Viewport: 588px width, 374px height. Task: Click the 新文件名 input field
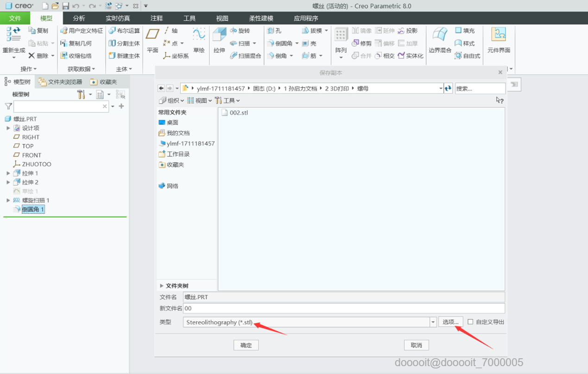tap(344, 308)
